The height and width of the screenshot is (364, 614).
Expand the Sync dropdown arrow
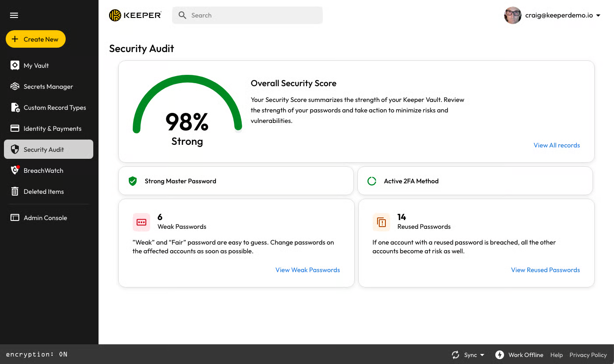482,355
